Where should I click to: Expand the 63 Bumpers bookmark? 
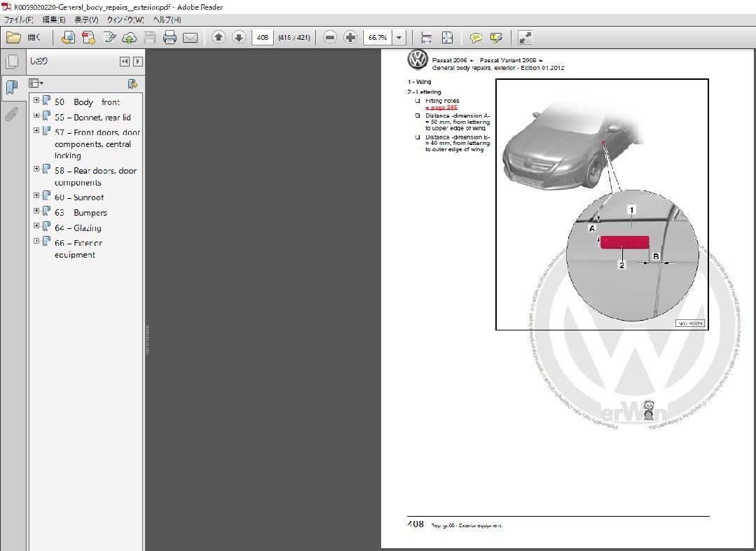(x=36, y=211)
